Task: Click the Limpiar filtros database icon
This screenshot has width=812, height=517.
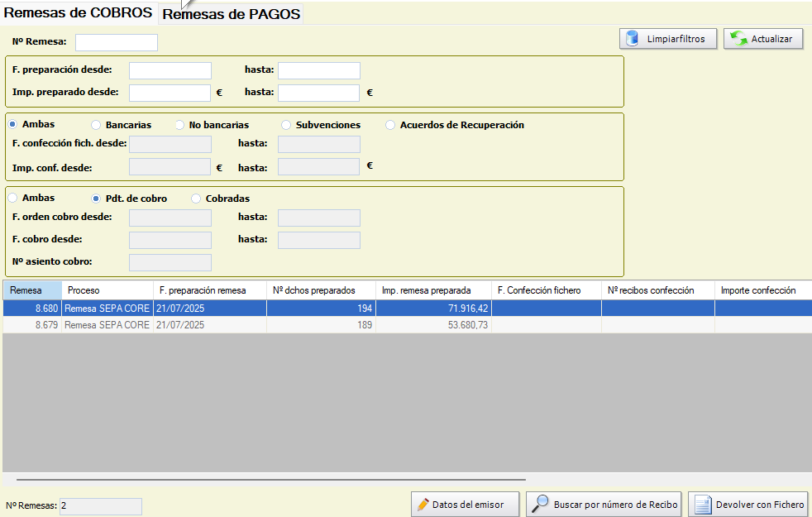Action: point(633,39)
